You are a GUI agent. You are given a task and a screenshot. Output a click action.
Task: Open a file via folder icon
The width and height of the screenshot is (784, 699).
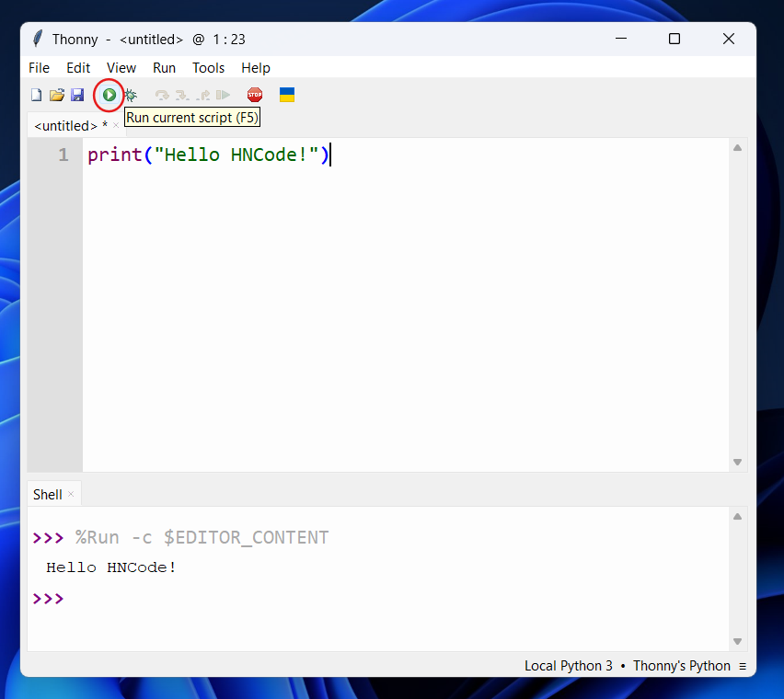[x=57, y=95]
